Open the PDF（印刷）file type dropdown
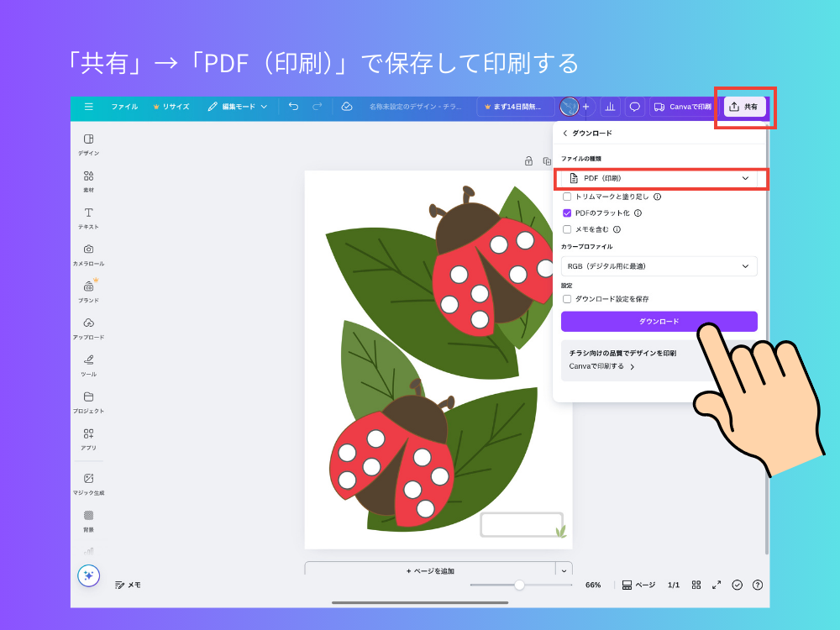This screenshot has height=630, width=840. pos(659,178)
